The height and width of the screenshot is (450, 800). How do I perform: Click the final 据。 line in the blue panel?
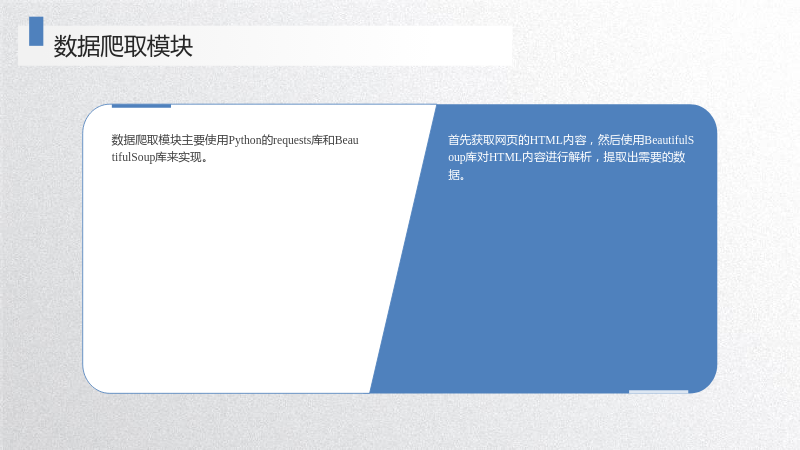457,175
